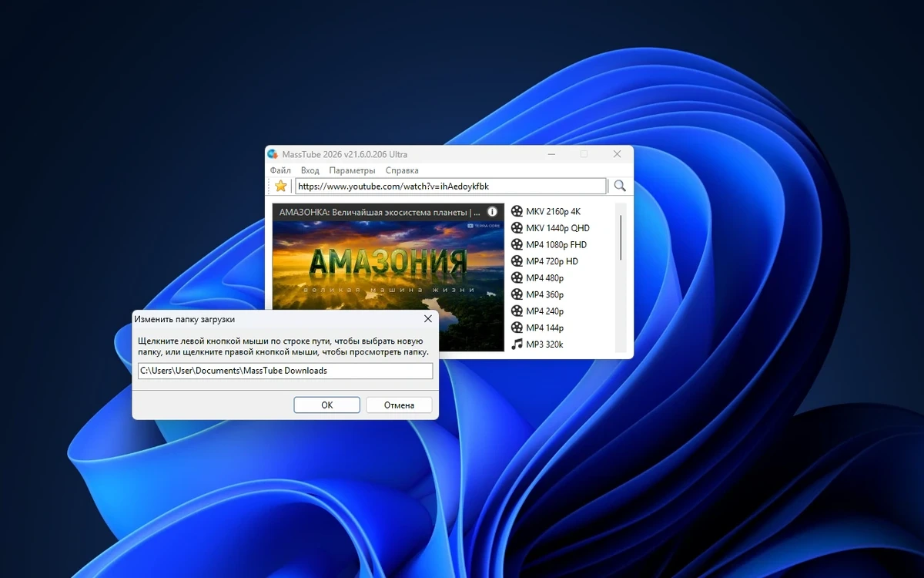The width and height of the screenshot is (924, 578).
Task: Click the MassTube app logo in title bar
Action: [273, 154]
